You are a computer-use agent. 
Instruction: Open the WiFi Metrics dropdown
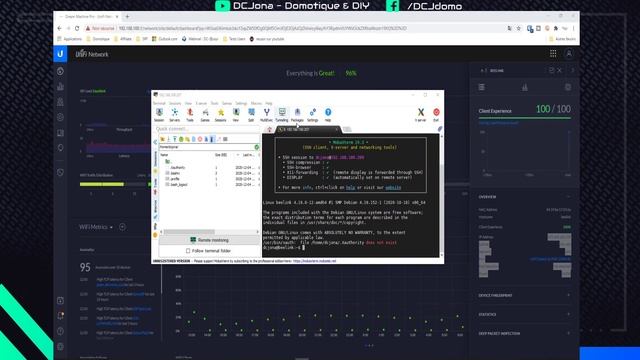(96, 227)
